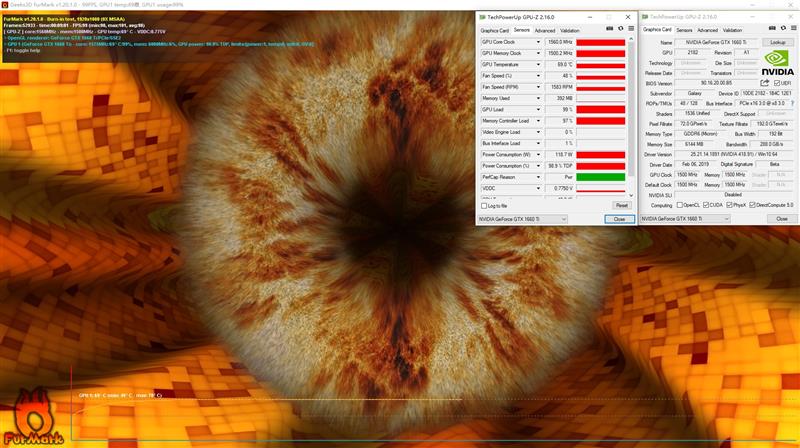Open Fan Speed (RPM) sensor dropdown
Screen dimensions: 800x448
pyautogui.click(x=538, y=87)
